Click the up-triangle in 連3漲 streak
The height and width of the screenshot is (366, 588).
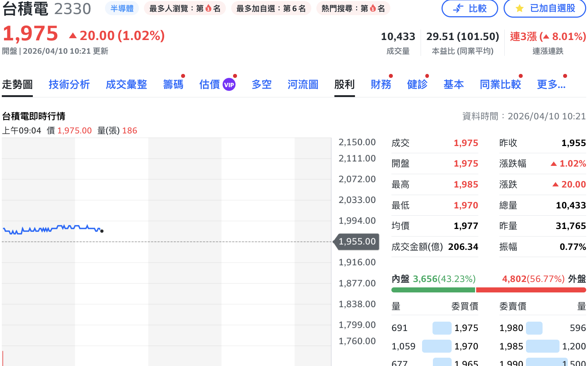click(x=546, y=37)
